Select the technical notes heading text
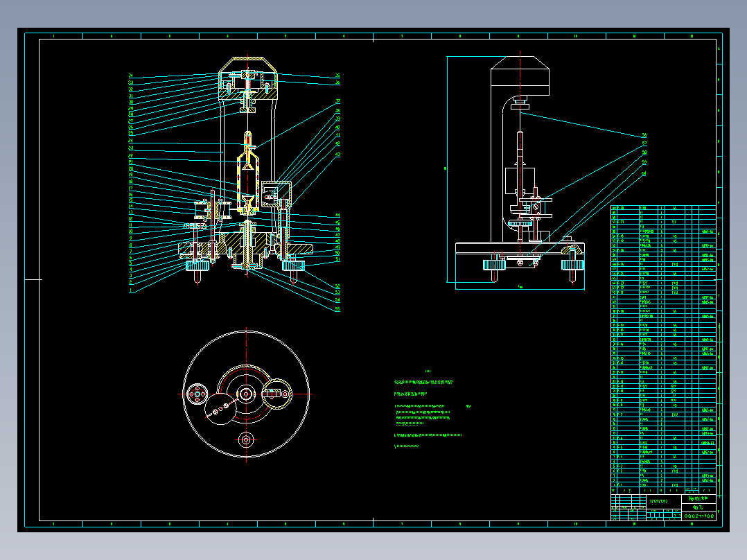The height and width of the screenshot is (560, 747). click(x=428, y=371)
